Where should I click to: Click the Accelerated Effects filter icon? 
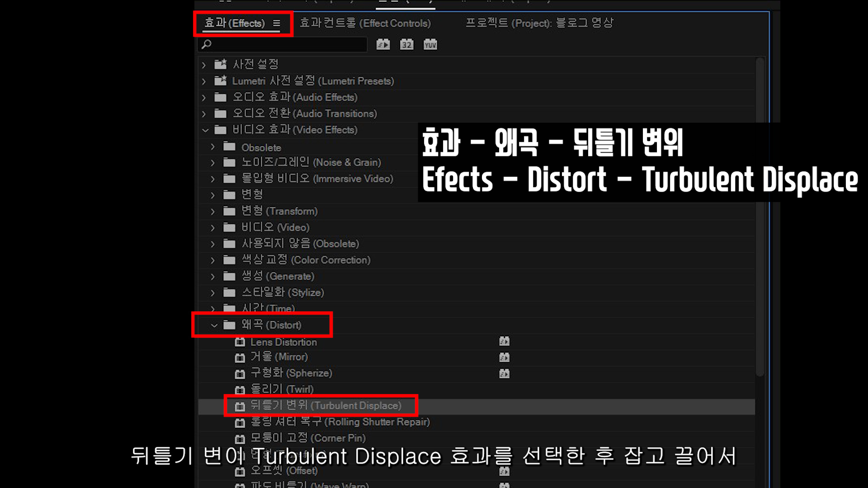click(383, 44)
